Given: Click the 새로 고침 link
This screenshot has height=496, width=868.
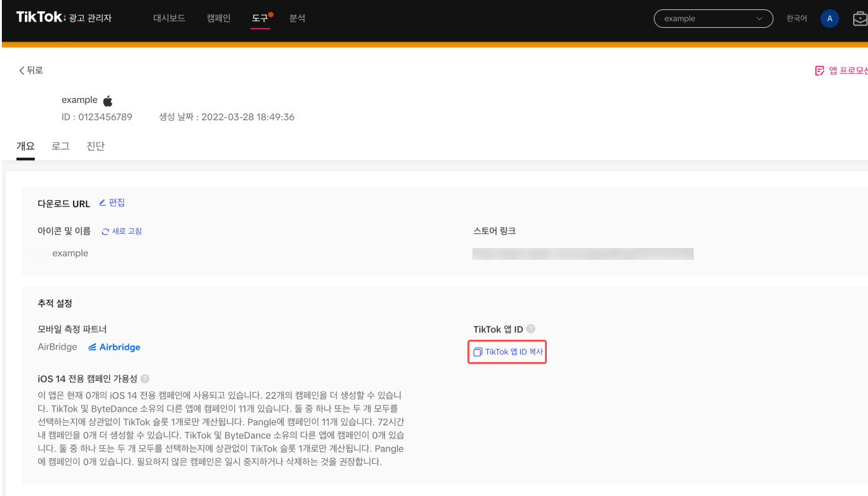Looking at the screenshot, I should click(127, 231).
